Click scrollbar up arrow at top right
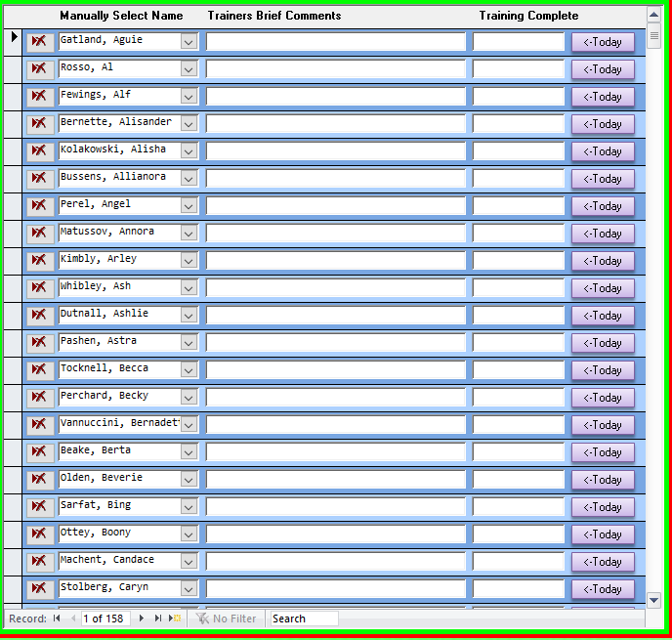Image resolution: width=672 pixels, height=640 pixels. coord(653,15)
